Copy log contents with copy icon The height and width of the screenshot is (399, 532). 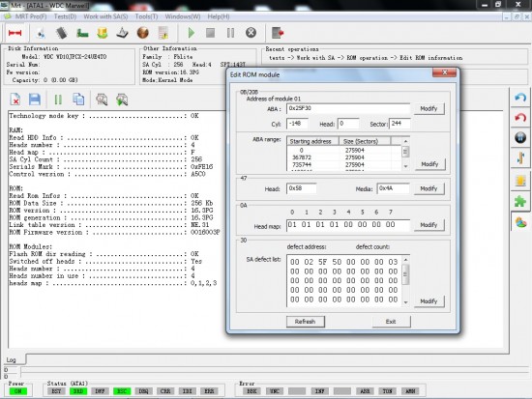pyautogui.click(x=78, y=100)
